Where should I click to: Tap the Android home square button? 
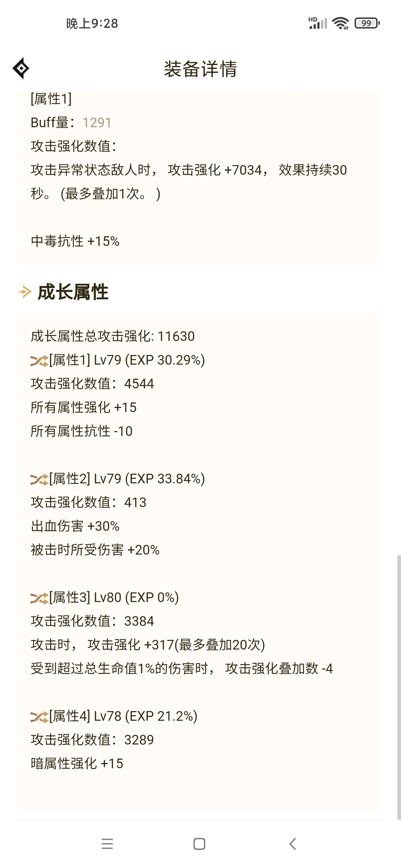199,844
